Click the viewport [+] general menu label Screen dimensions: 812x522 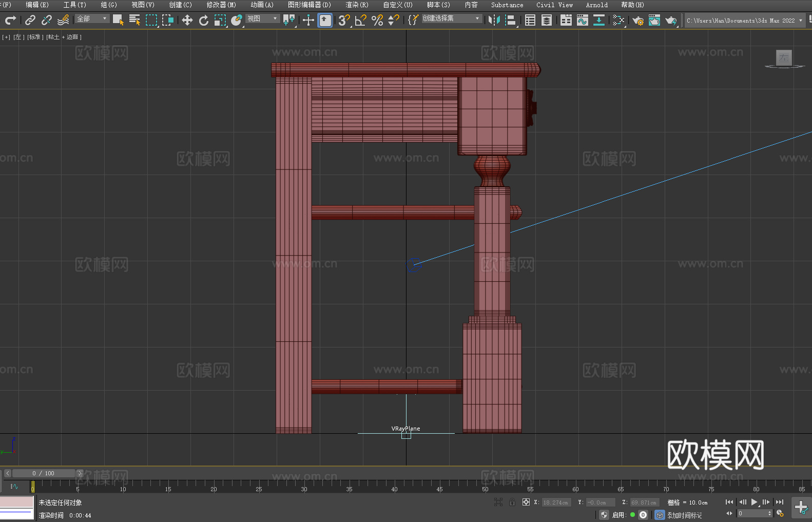click(6, 37)
